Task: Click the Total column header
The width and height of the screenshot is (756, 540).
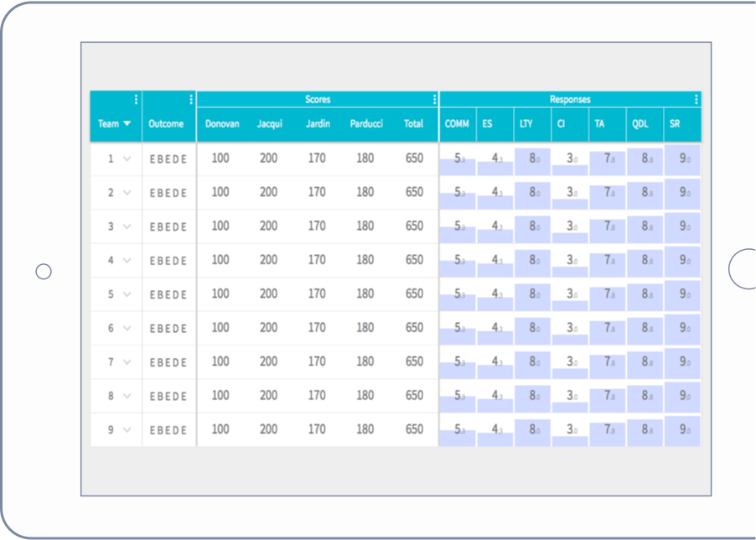Action: 413,124
